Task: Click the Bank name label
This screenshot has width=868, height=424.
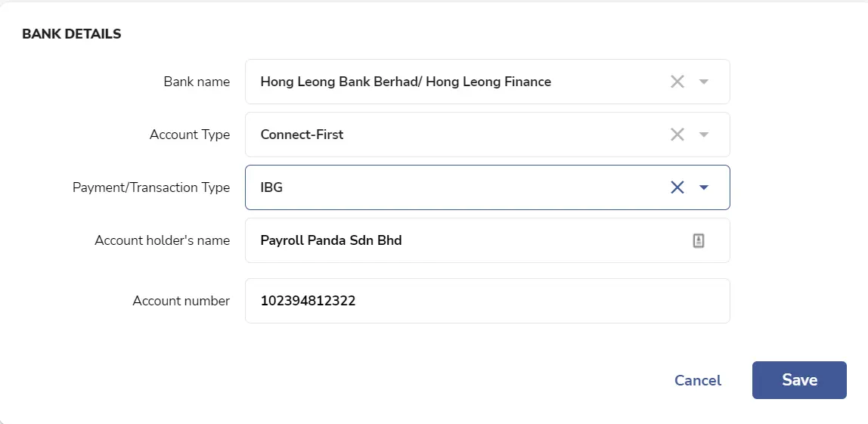Action: (x=197, y=82)
